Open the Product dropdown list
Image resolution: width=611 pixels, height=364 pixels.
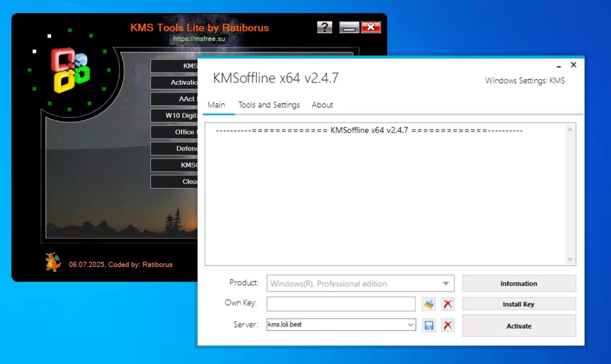click(446, 283)
